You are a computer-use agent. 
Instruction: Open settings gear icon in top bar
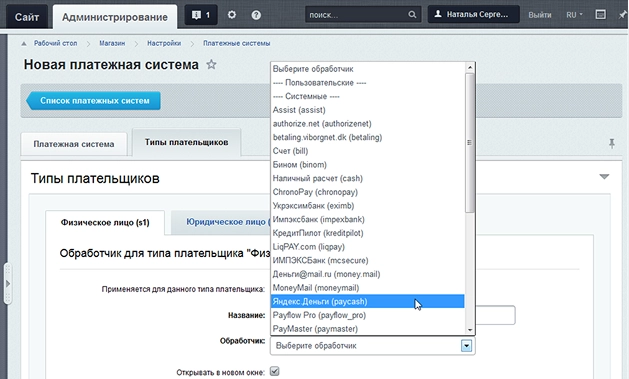pos(232,15)
